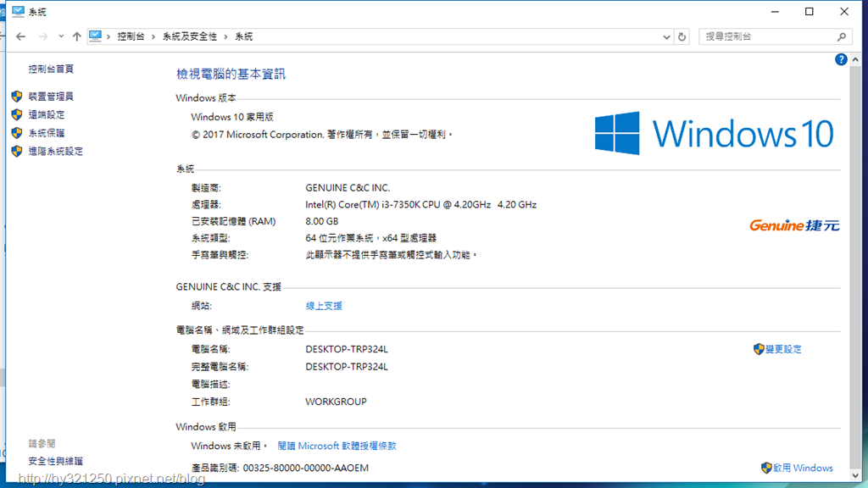Select computer name DESKTOP-TRP324L beside 電腦名稱

(347, 349)
